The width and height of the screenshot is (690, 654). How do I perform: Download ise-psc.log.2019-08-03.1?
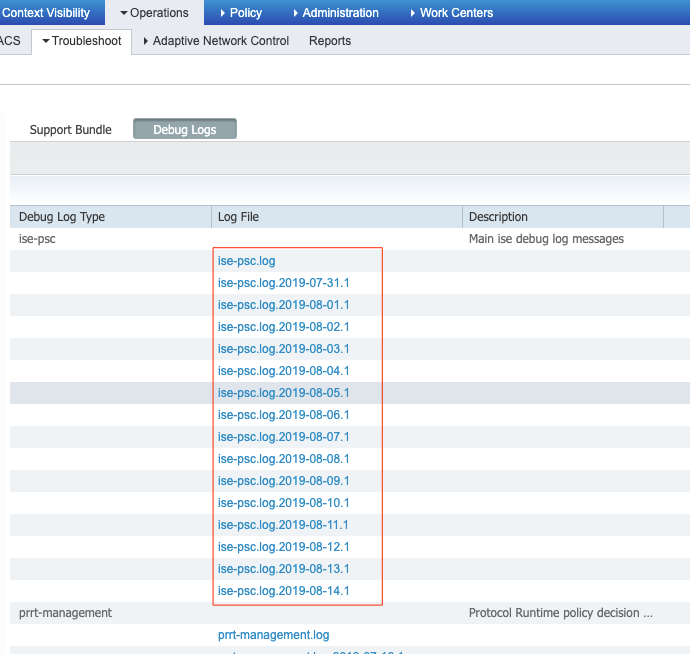[x=283, y=349]
